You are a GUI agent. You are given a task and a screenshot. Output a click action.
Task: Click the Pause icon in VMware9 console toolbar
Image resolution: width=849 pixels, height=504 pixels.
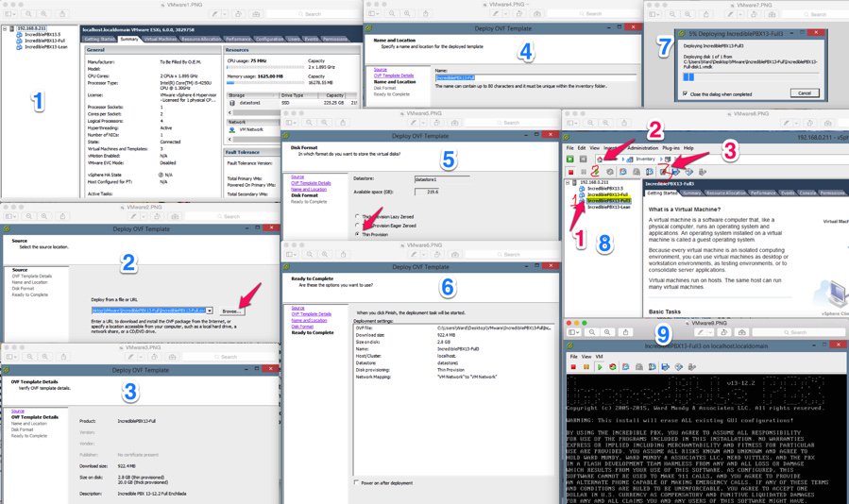[586, 367]
